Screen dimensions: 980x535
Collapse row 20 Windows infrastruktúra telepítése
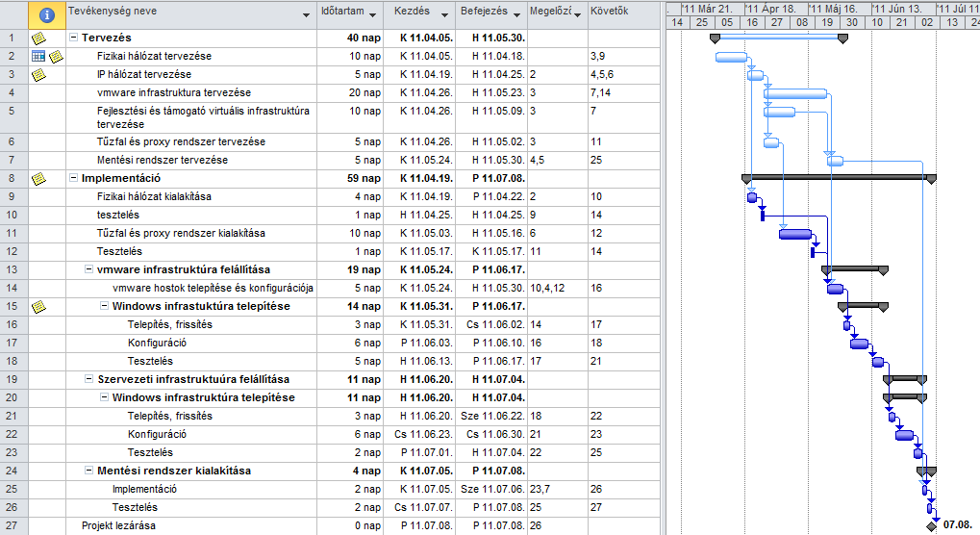click(x=105, y=397)
